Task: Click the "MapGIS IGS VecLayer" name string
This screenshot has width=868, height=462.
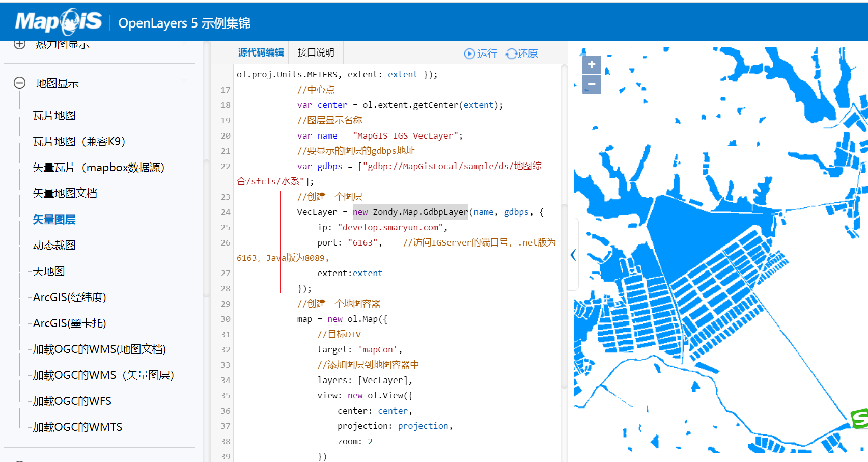Action: (405, 135)
